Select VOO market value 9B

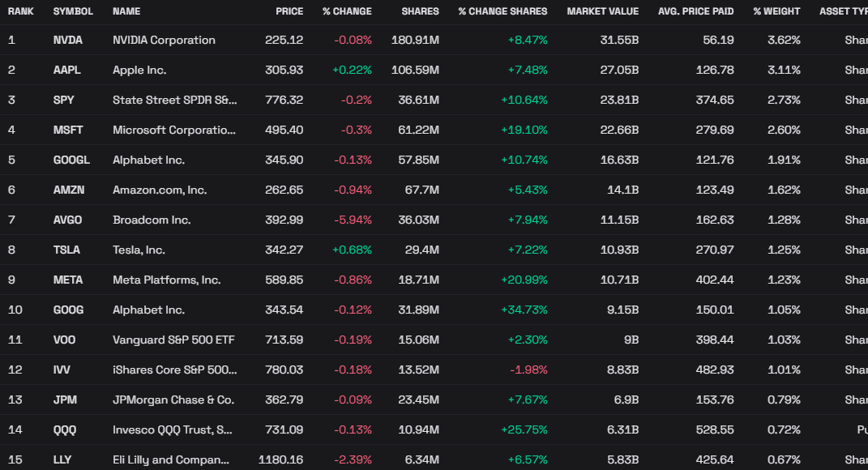(x=631, y=340)
